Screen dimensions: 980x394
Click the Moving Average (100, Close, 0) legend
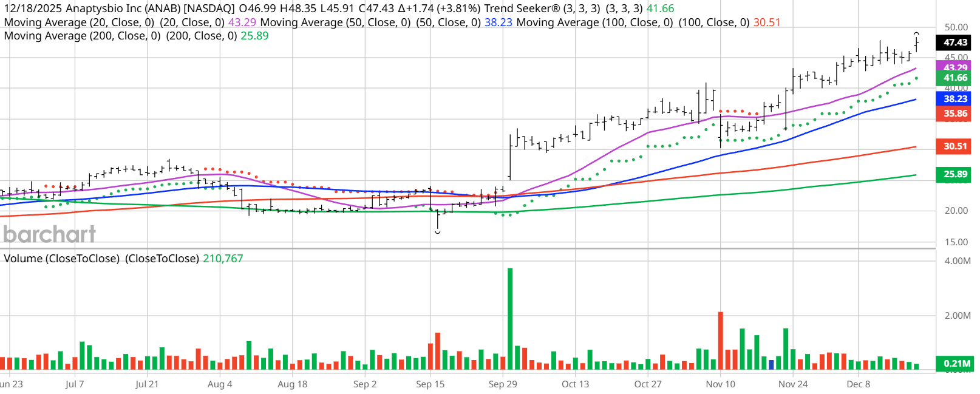click(x=648, y=22)
